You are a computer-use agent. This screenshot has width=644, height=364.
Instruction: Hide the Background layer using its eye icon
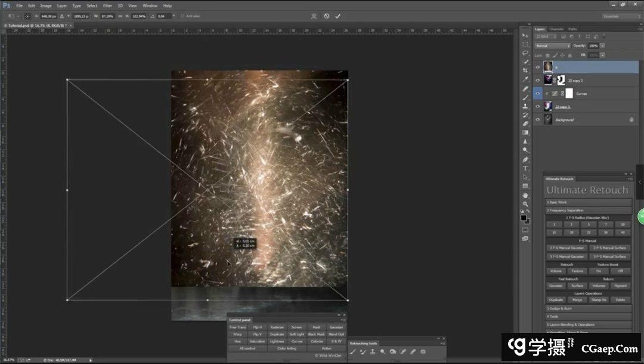click(538, 120)
